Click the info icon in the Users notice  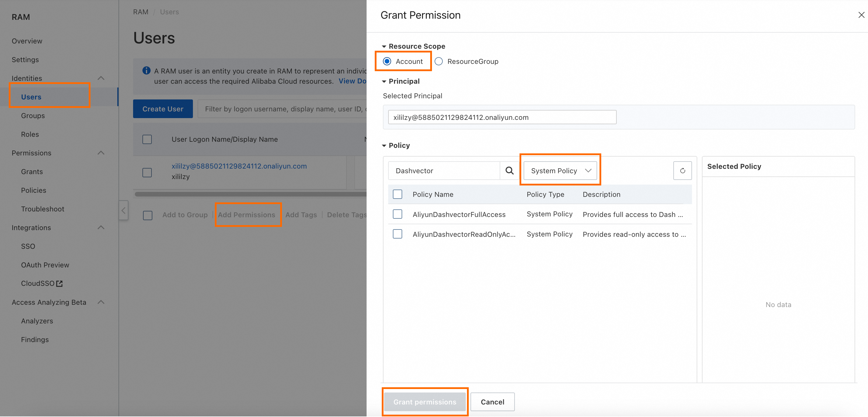[146, 70]
